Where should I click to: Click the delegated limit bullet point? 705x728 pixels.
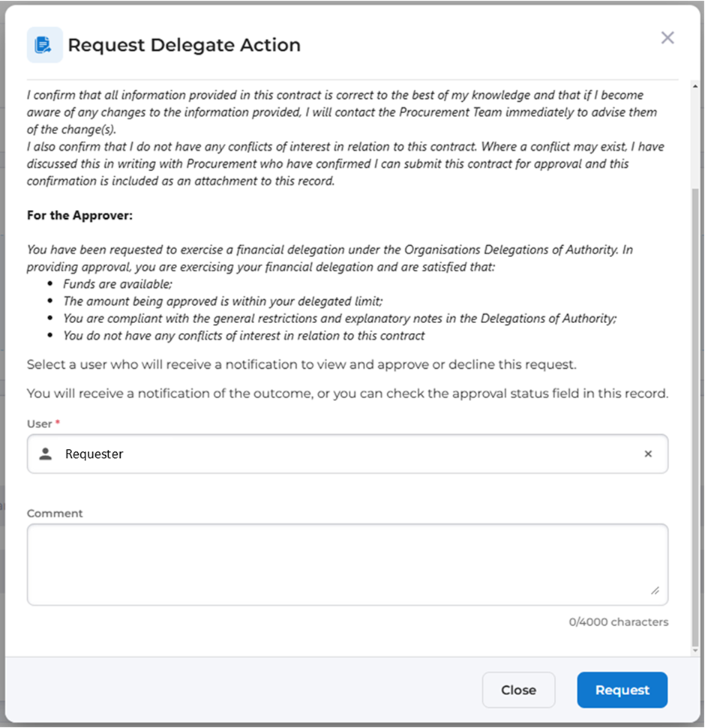coord(223,301)
